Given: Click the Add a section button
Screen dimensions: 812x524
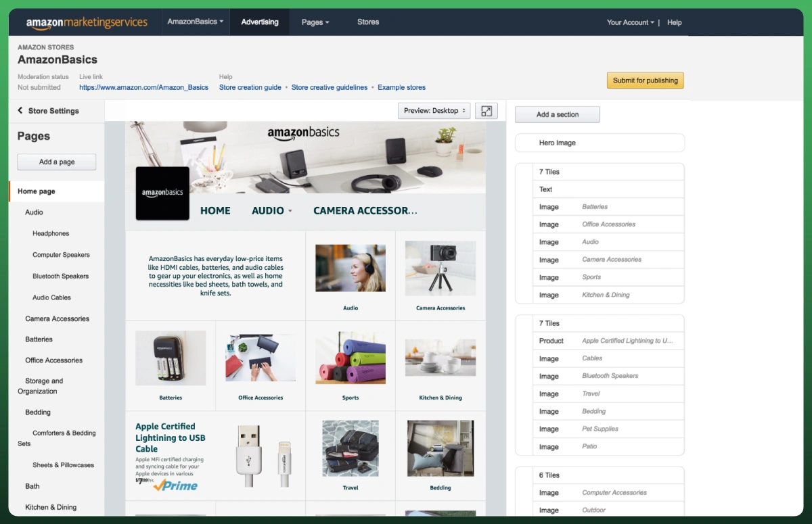Looking at the screenshot, I should click(x=558, y=114).
